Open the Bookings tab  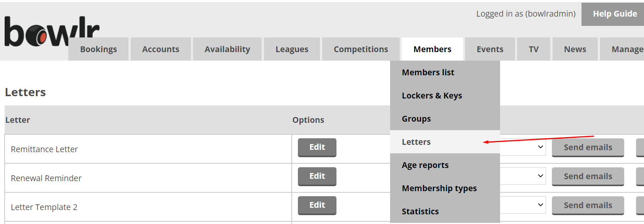pos(98,49)
